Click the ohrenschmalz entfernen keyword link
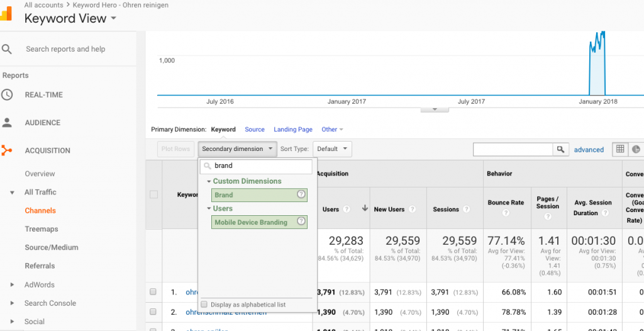The width and height of the screenshot is (644, 331). click(x=226, y=312)
